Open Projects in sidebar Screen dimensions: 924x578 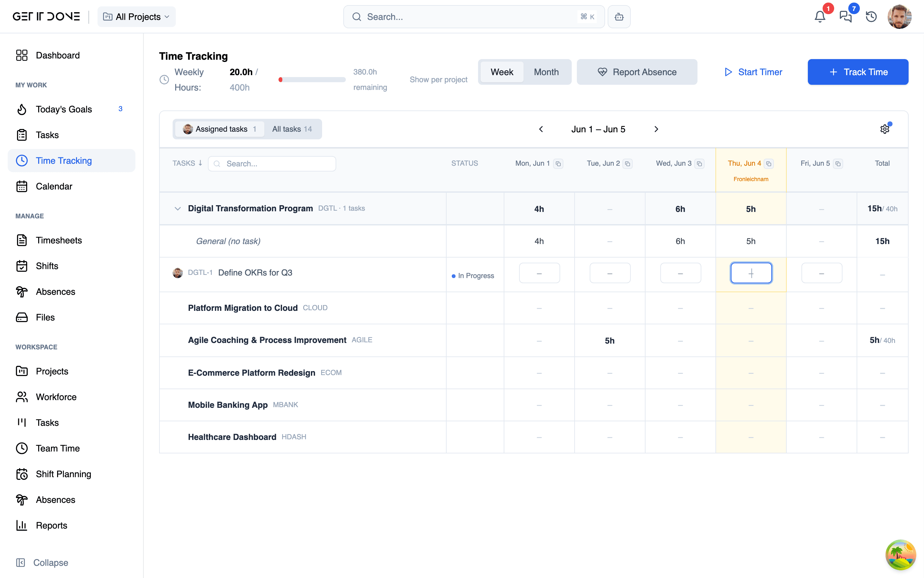[72, 371]
